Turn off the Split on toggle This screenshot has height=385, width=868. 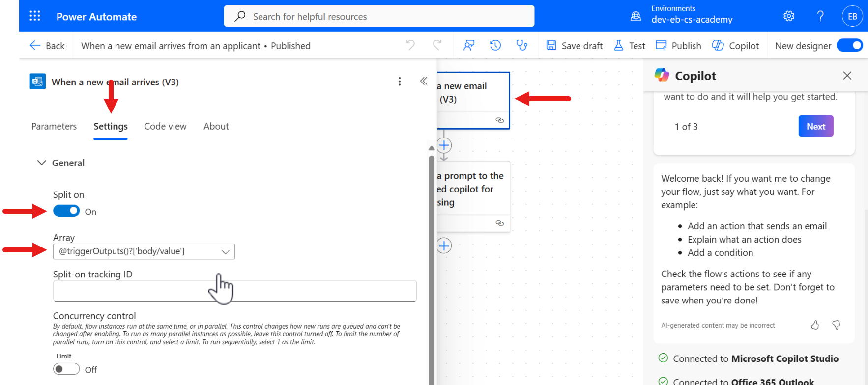pos(66,211)
